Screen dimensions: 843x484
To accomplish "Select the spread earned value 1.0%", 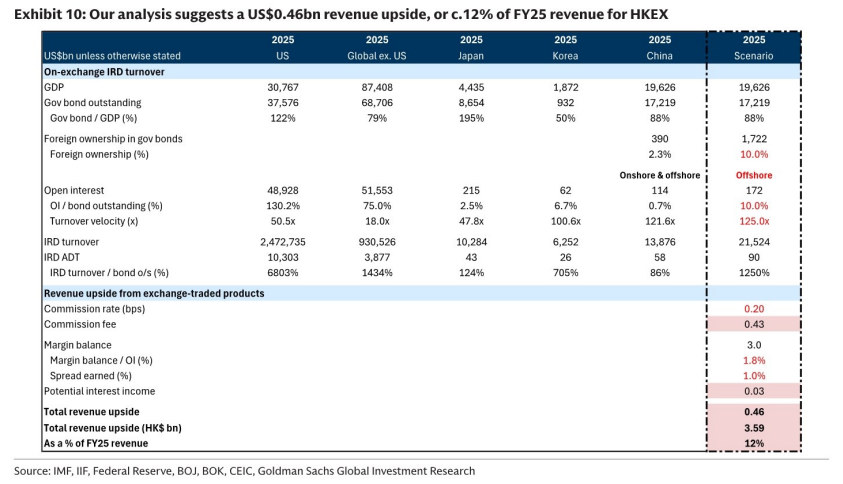I will pyautogui.click(x=754, y=376).
